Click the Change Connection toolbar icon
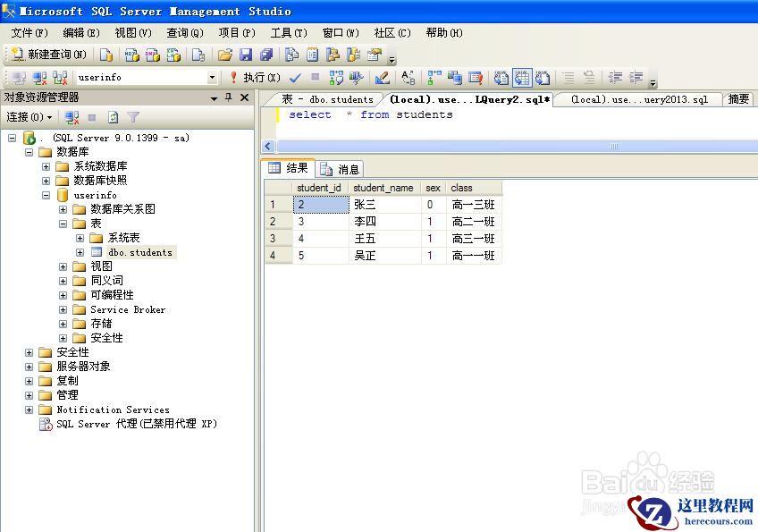 60,78
